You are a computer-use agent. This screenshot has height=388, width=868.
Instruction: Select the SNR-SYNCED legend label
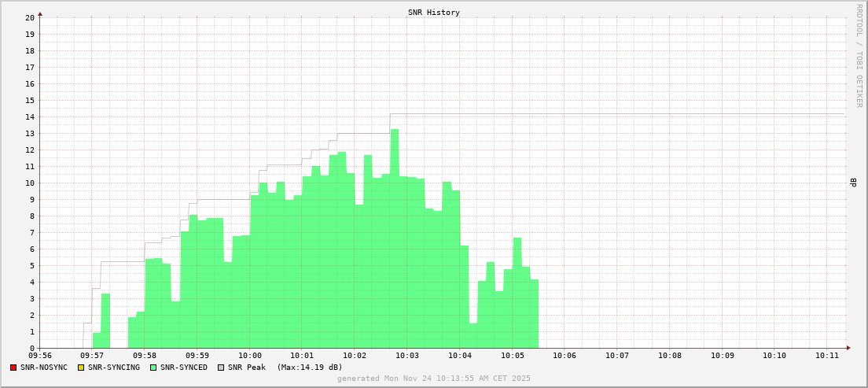click(x=184, y=368)
